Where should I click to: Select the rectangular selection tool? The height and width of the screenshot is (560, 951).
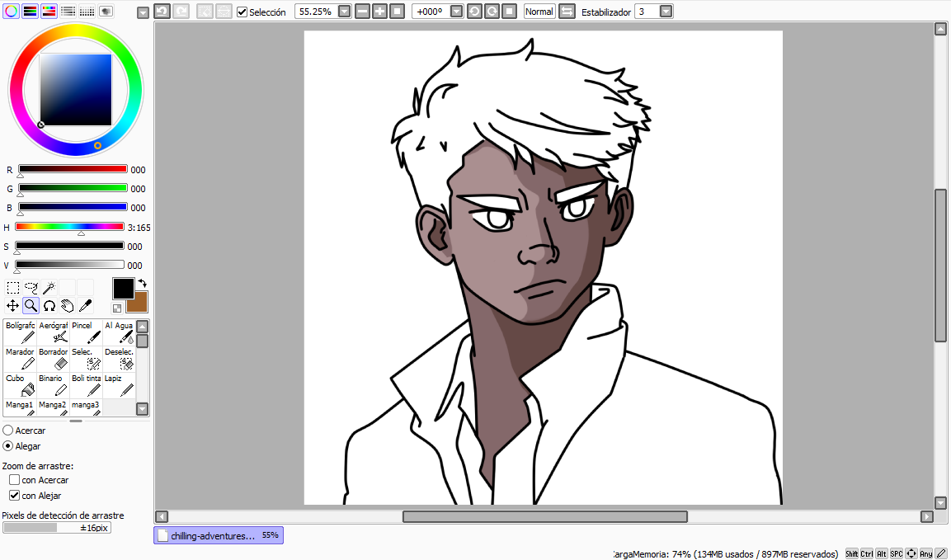click(x=12, y=288)
